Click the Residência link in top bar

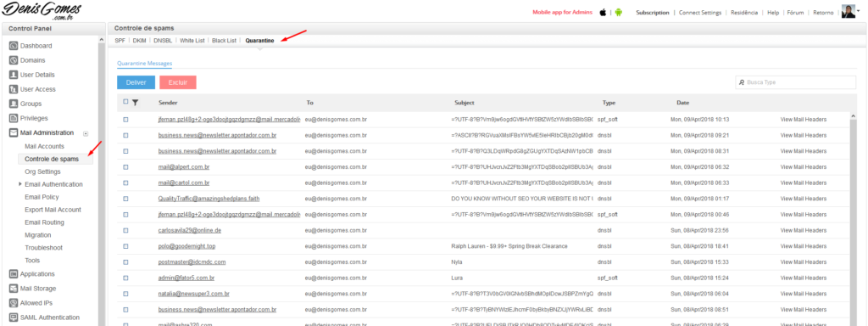coord(744,12)
